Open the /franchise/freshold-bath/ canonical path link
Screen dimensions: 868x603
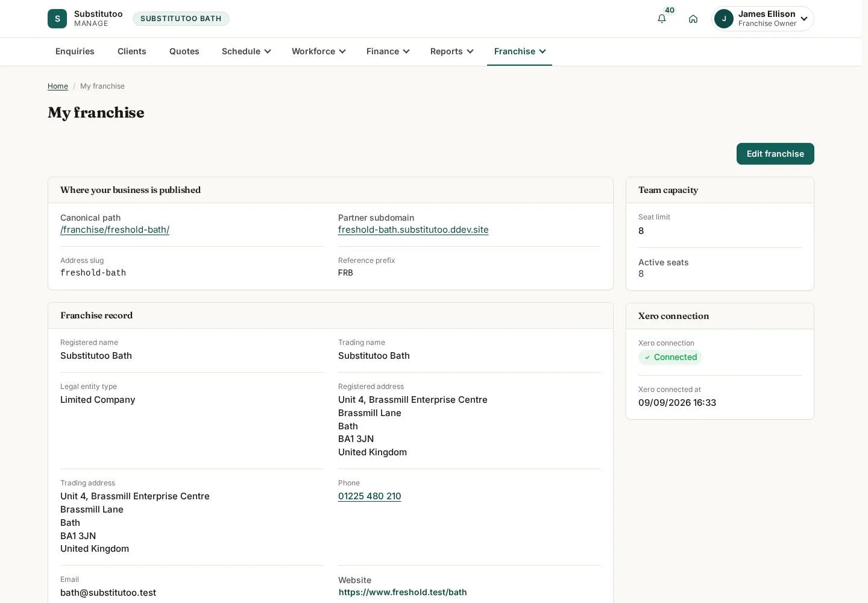[x=115, y=230]
